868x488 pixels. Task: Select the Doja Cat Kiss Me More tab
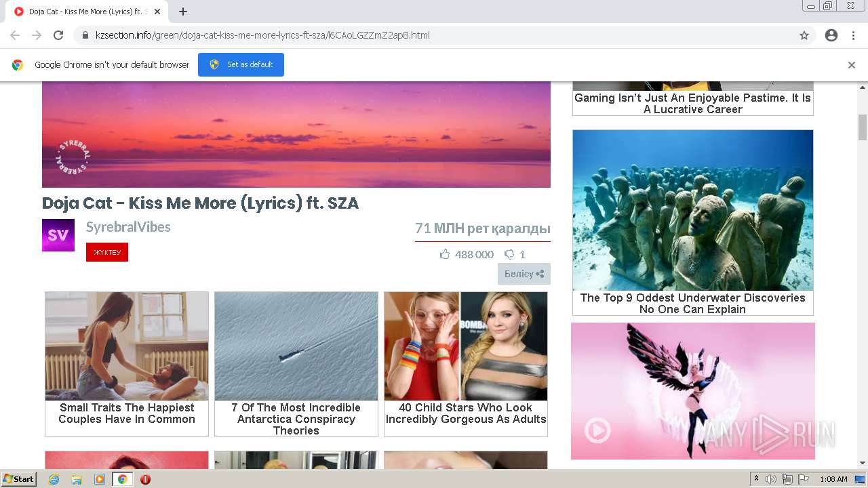click(87, 12)
